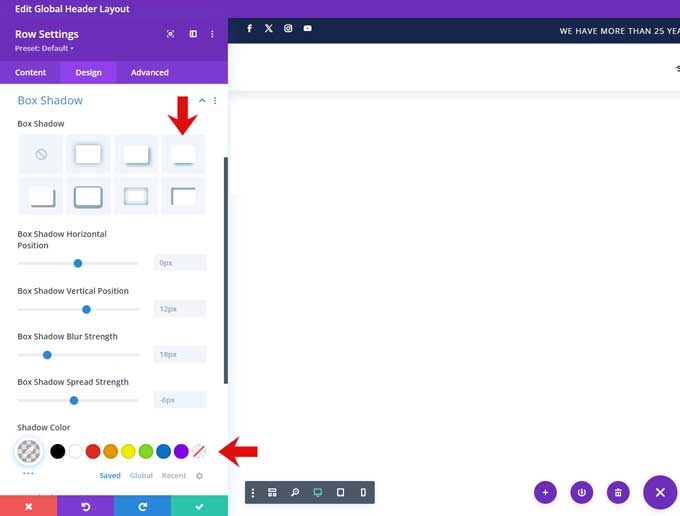
Task: Choose the white shadow color swatch
Action: [x=75, y=451]
